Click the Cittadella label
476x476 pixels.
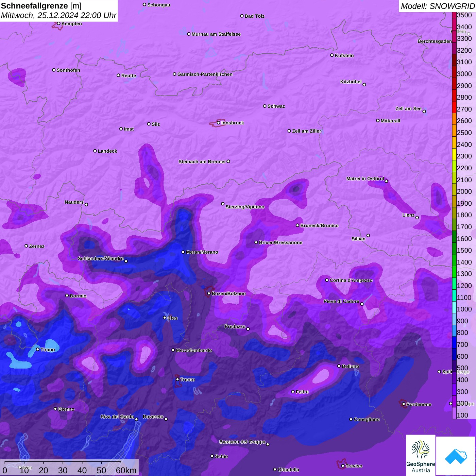[x=288, y=470]
